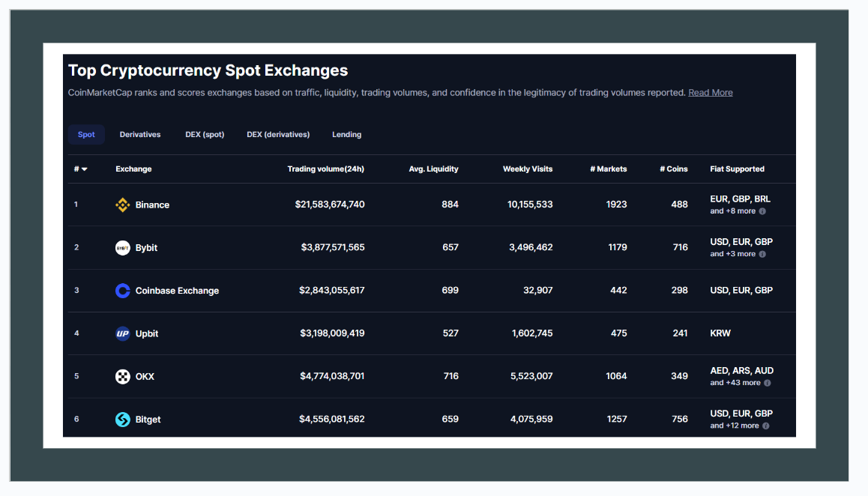Image resolution: width=868 pixels, height=496 pixels.
Task: Sort by Trading volume(24h) column header
Action: pyautogui.click(x=325, y=169)
